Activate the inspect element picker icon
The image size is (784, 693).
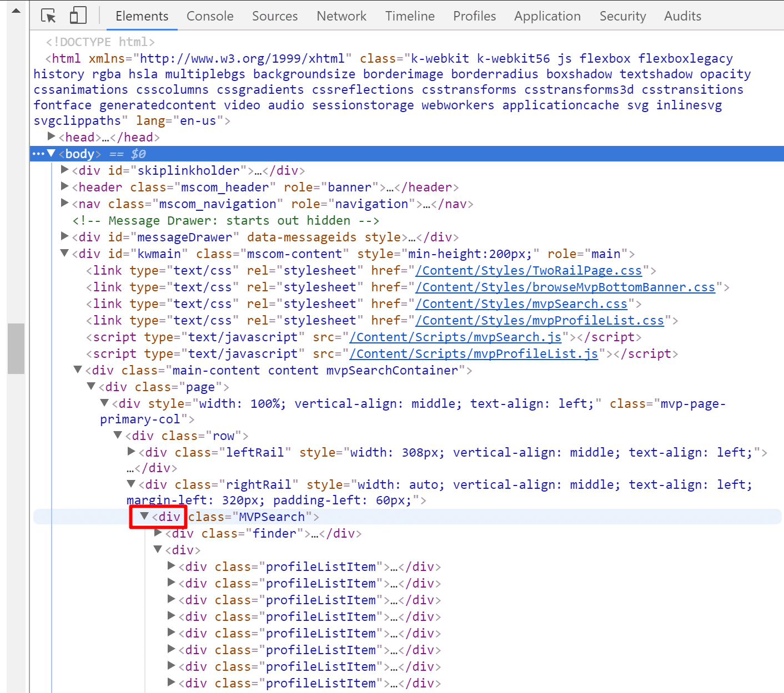pos(49,16)
